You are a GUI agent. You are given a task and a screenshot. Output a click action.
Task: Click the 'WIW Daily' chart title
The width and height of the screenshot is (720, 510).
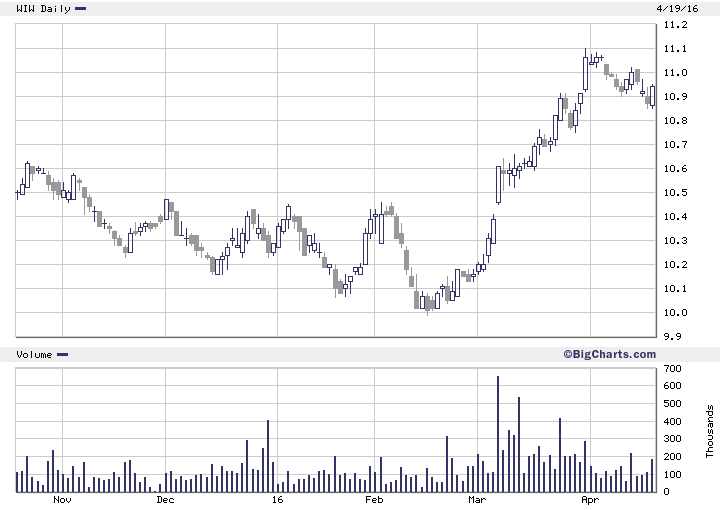coord(43,9)
